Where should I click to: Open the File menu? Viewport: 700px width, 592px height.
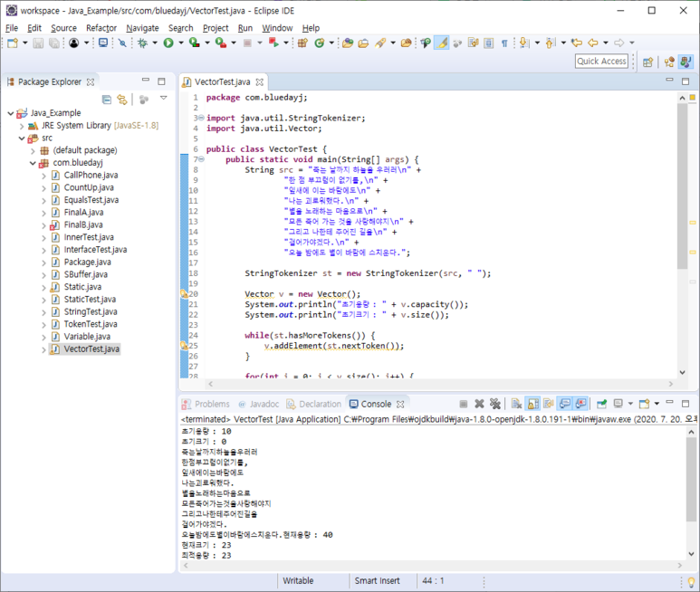(12, 28)
